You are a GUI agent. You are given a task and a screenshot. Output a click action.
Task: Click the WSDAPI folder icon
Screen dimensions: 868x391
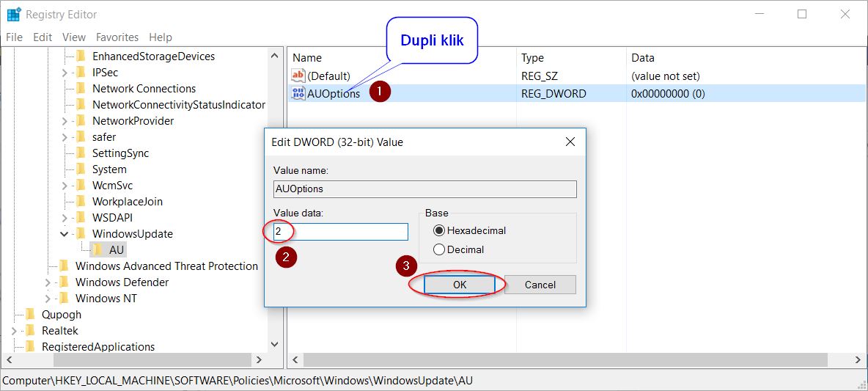coord(81,218)
